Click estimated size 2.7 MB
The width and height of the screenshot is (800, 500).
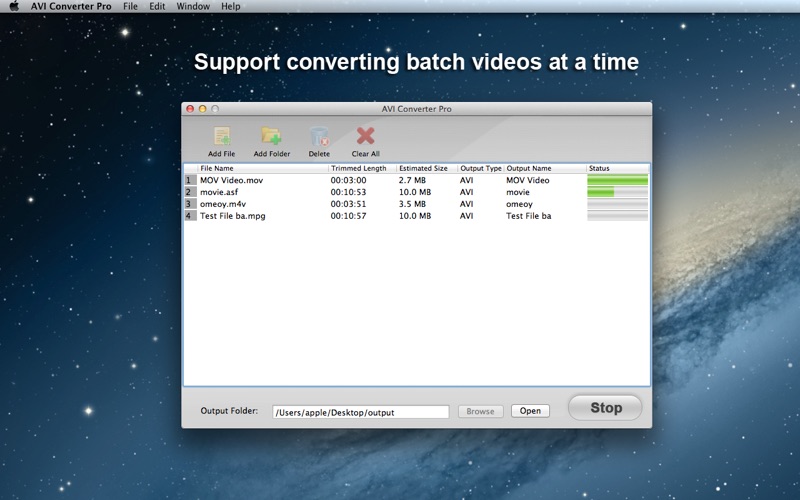[x=412, y=180]
